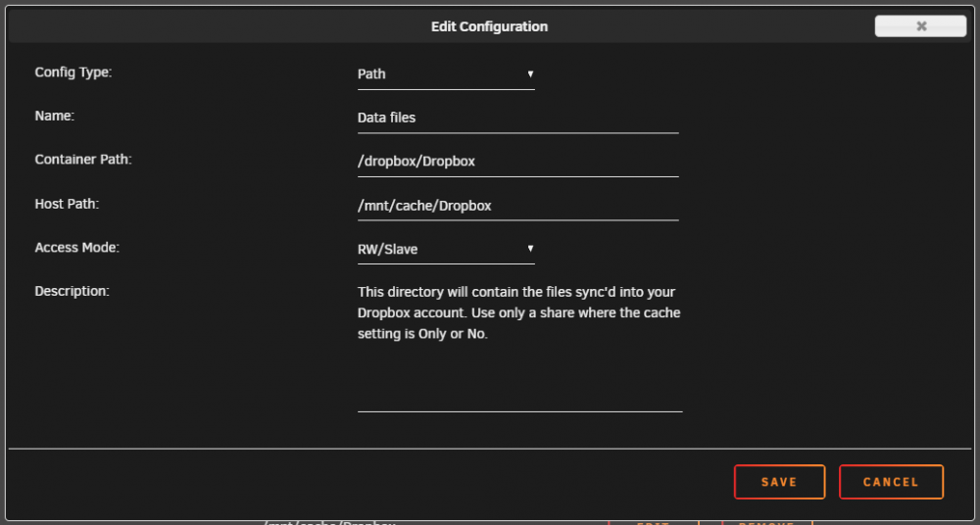Image resolution: width=980 pixels, height=525 pixels.
Task: Cancel the Edit Configuration dialog
Action: (891, 482)
